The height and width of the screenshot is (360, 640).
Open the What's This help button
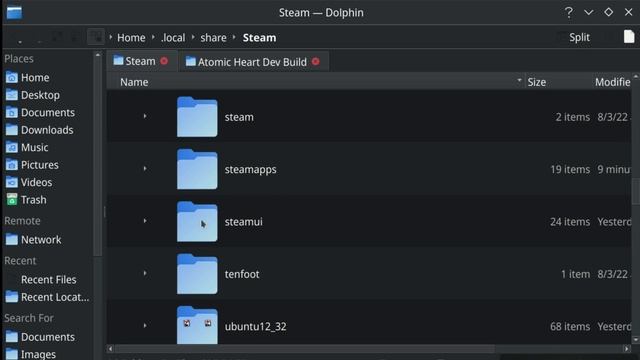(569, 12)
